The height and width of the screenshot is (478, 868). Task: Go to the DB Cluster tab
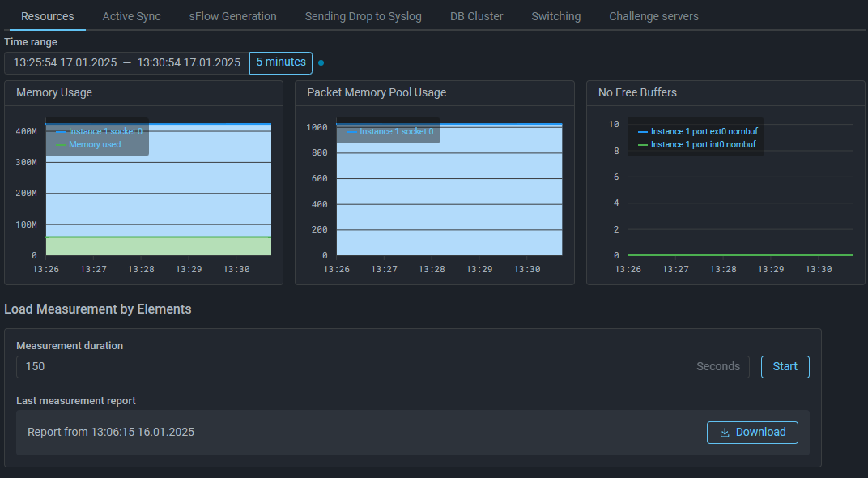476,16
